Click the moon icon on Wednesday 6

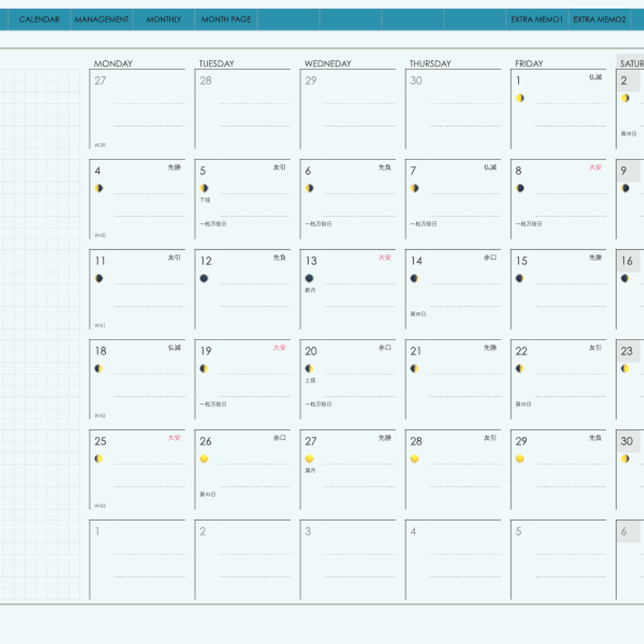(309, 188)
